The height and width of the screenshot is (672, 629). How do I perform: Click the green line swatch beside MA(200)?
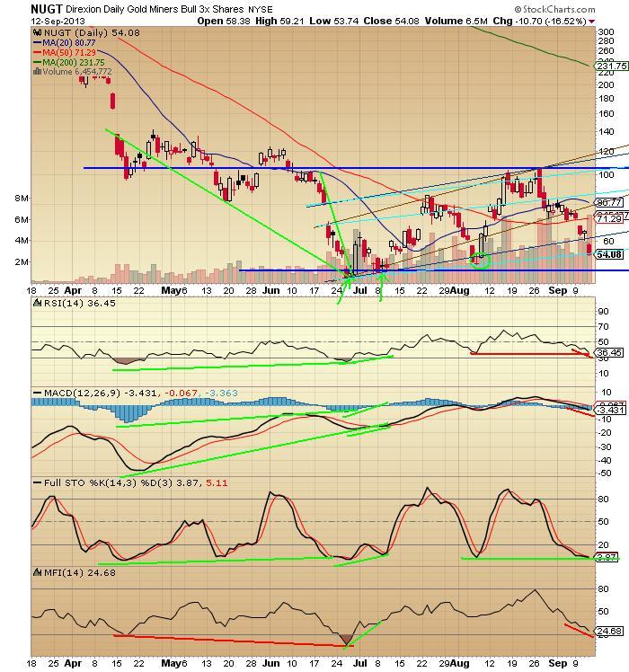pos(38,63)
